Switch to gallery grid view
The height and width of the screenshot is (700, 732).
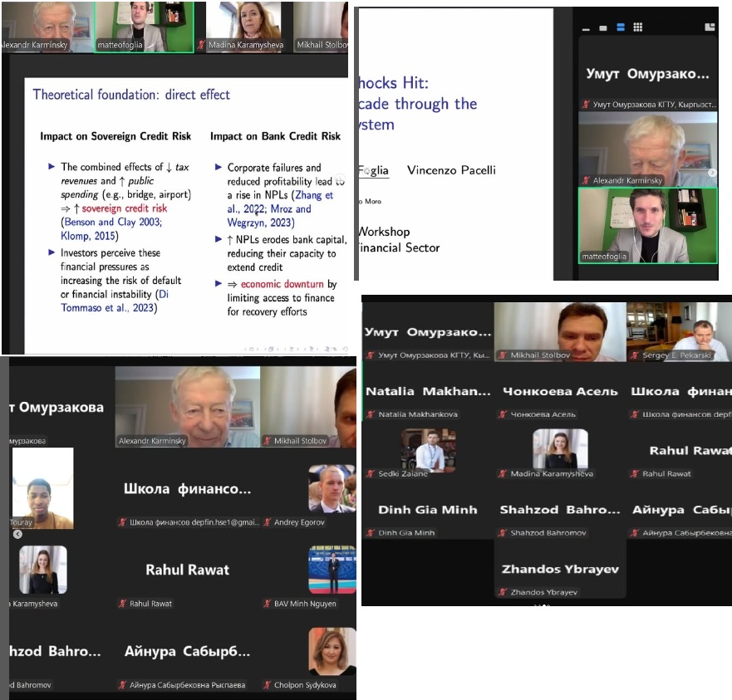(x=637, y=27)
